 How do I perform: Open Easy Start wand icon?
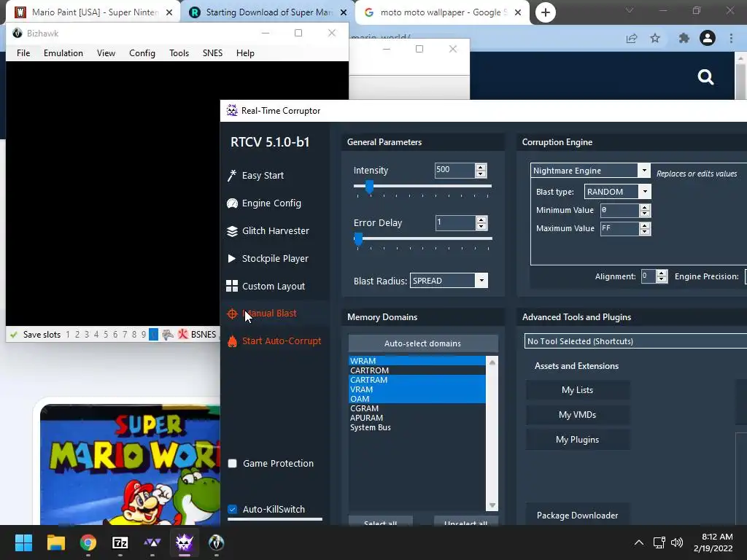click(x=231, y=176)
